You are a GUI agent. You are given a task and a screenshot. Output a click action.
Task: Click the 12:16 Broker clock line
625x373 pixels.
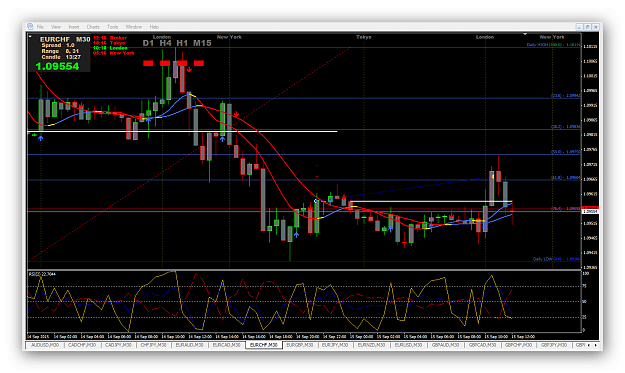(110, 38)
